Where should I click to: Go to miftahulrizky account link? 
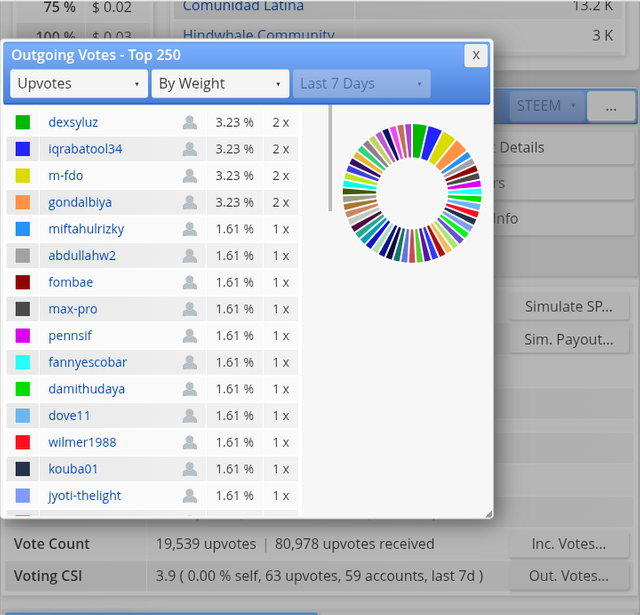86,229
